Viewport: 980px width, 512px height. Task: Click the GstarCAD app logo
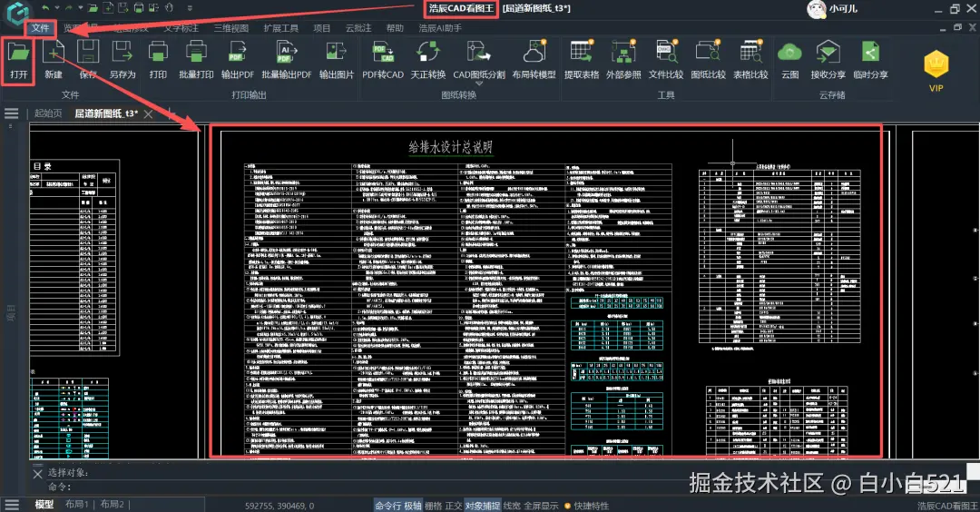coord(17,13)
